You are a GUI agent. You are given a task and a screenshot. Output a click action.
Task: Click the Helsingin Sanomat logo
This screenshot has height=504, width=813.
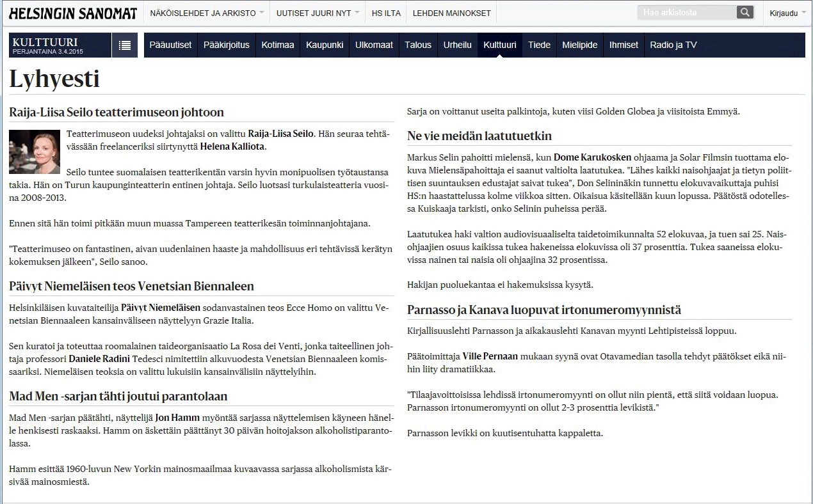tap(73, 13)
